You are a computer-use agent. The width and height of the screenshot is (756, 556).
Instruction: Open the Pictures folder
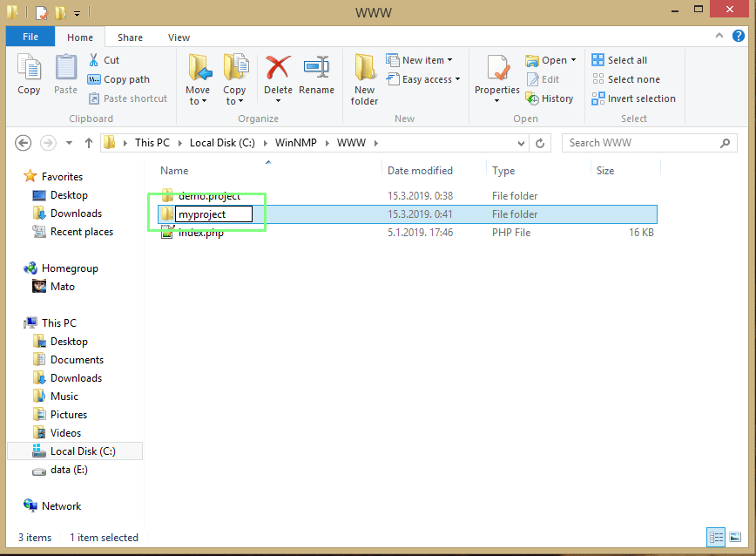[69, 415]
